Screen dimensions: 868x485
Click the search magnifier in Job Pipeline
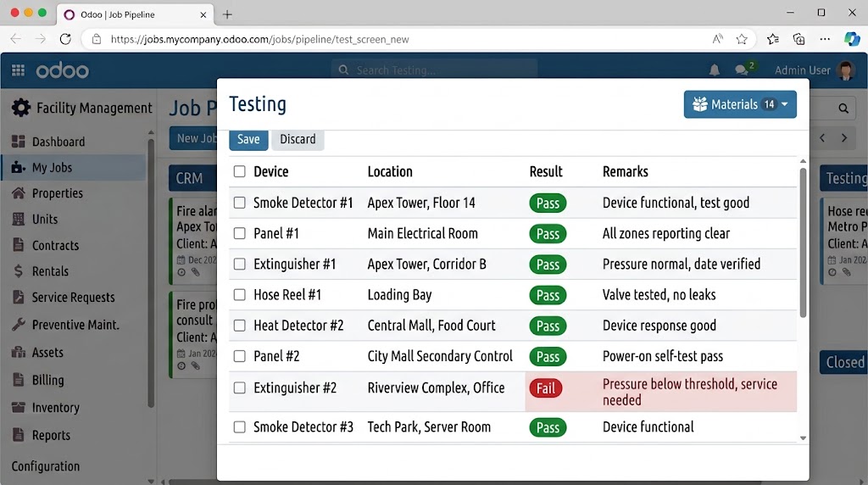[843, 109]
